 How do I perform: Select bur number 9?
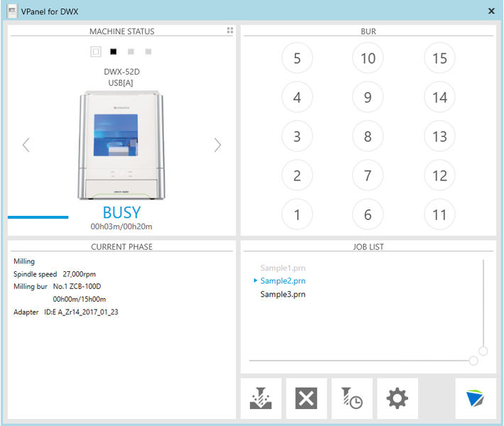coord(368,97)
